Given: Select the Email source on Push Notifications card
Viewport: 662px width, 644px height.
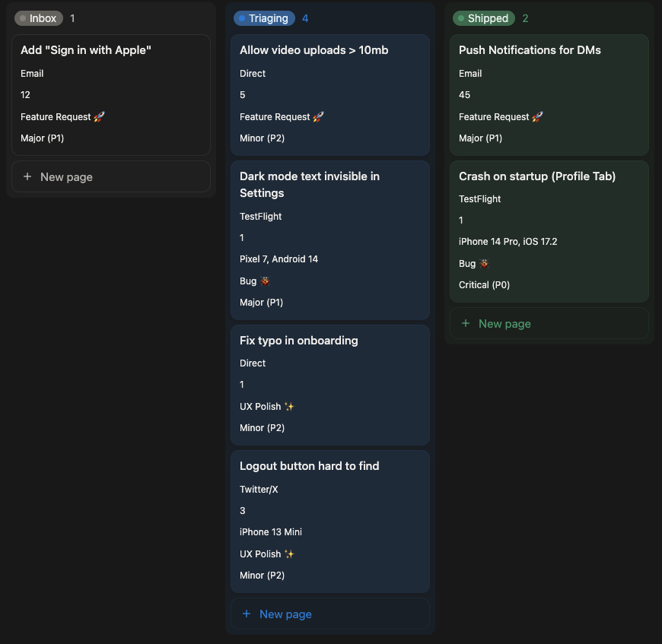Looking at the screenshot, I should point(470,73).
